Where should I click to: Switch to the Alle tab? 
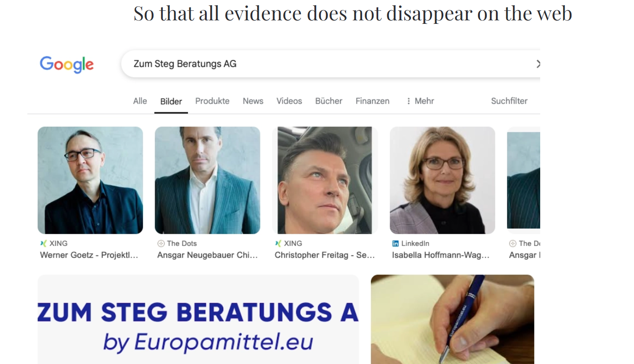click(140, 101)
